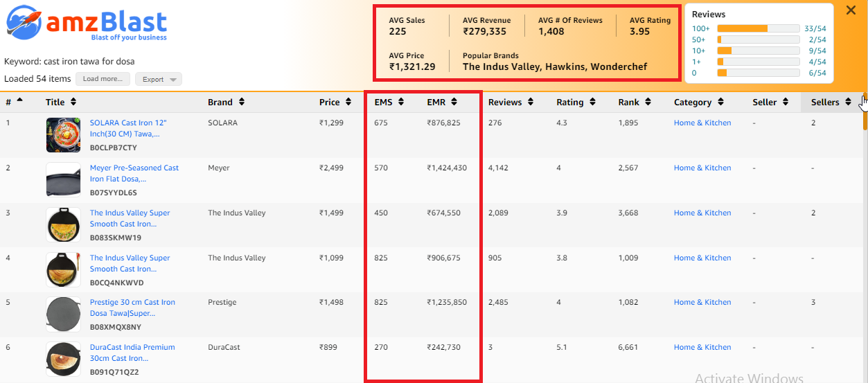Screen dimensions: 868x383
Task: Click the 100+ reviews bar
Action: [759, 28]
